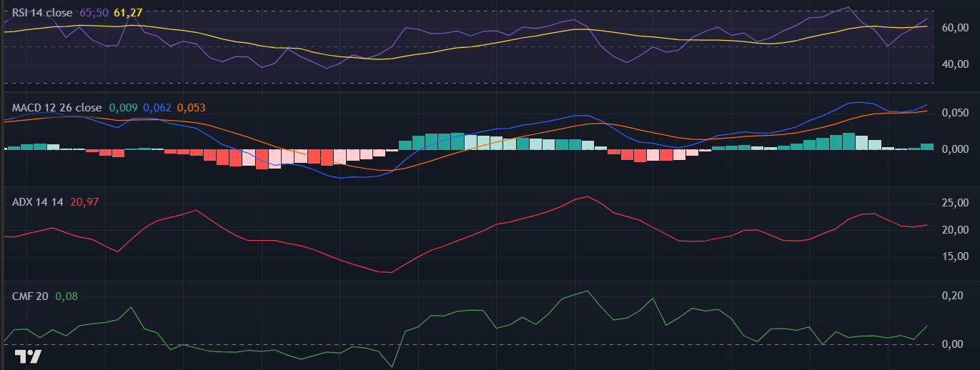Click the 0,20 CMF axis label

pyautogui.click(x=954, y=296)
